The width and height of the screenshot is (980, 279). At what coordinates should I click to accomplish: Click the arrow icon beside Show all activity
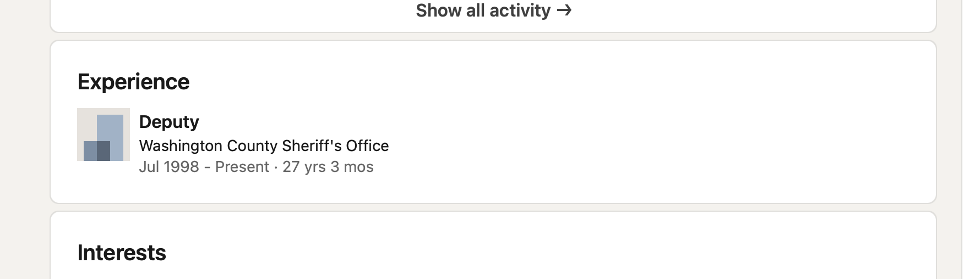(564, 10)
